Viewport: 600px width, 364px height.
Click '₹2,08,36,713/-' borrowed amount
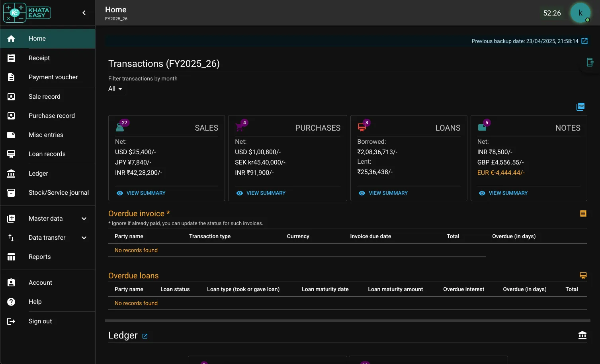377,152
